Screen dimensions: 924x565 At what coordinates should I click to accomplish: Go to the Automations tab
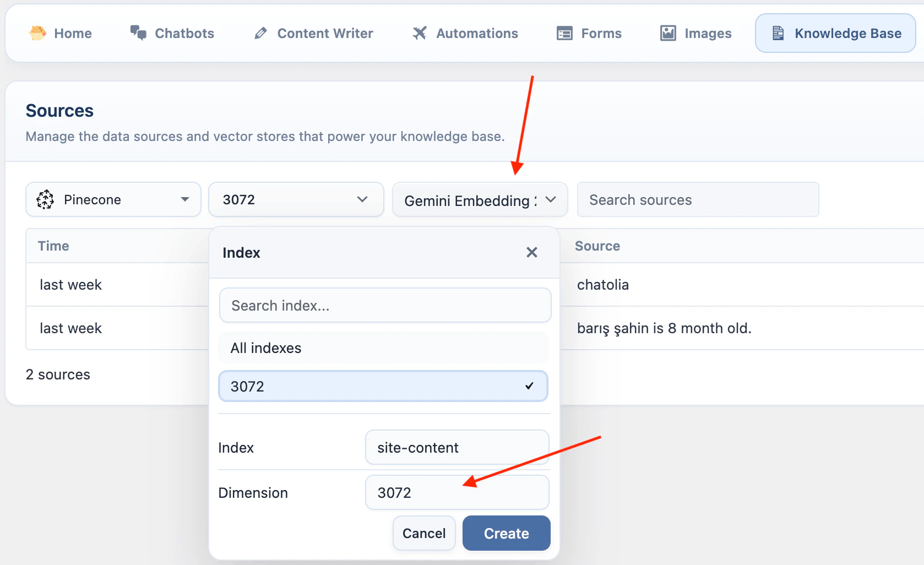pos(465,33)
